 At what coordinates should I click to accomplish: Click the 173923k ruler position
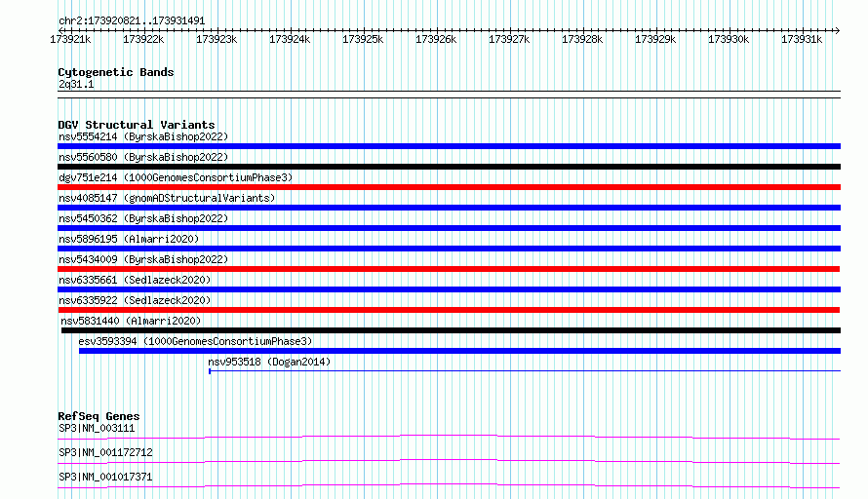coord(217,39)
